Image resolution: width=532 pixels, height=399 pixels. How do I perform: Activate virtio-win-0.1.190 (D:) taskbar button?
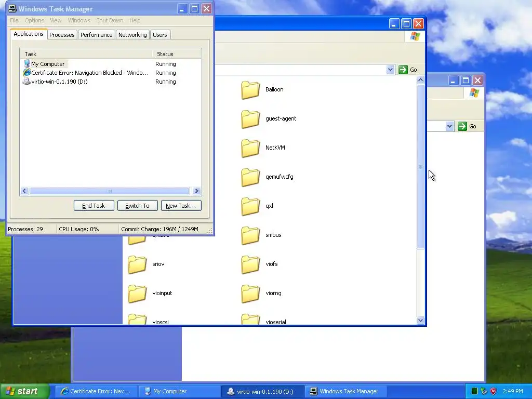click(262, 391)
